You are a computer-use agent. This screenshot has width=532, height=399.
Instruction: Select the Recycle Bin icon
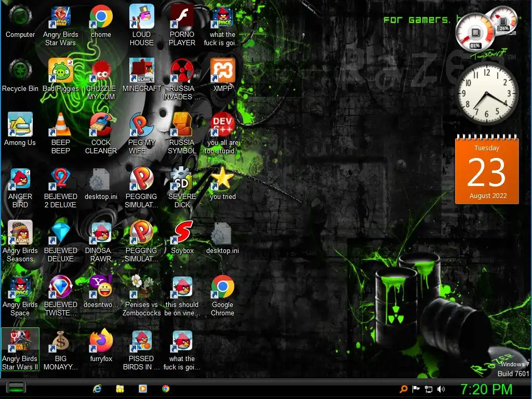tap(20, 76)
